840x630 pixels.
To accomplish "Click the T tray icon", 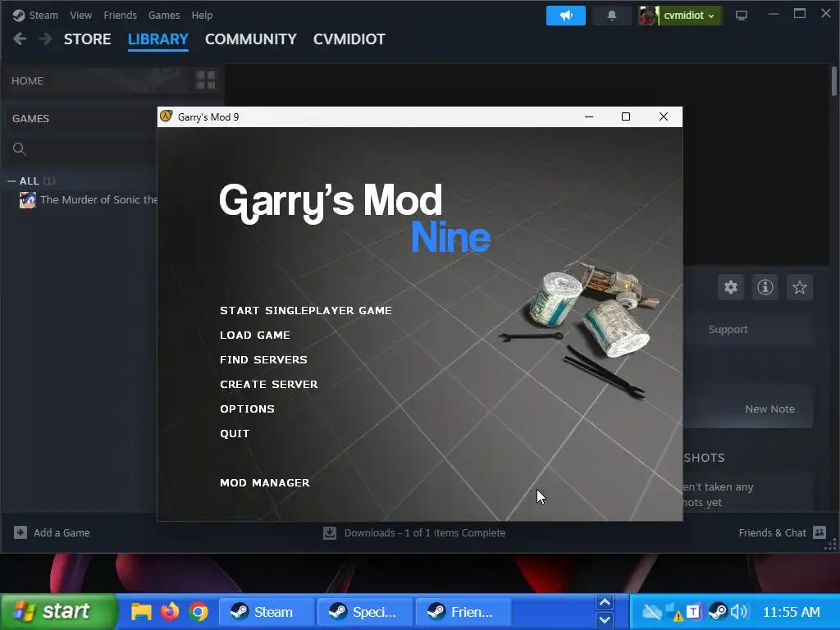I will pyautogui.click(x=692, y=611).
